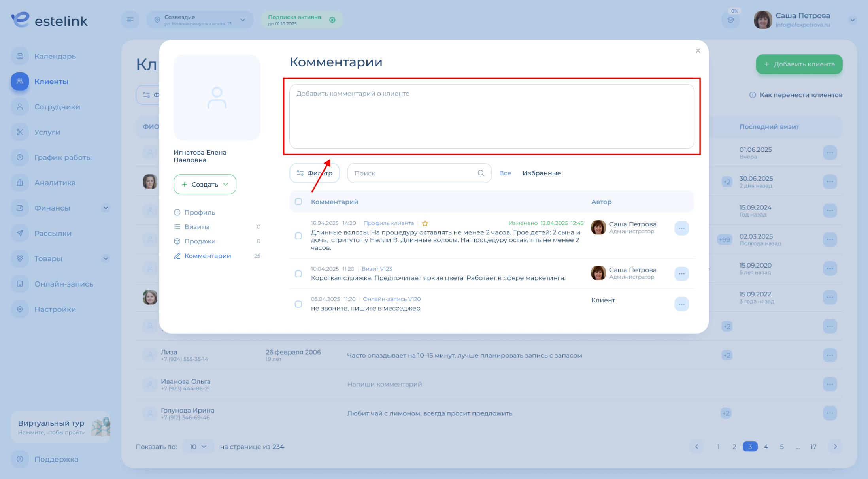Screen dimensions: 868x479
Task: Select all comments with the header checkbox
Action: pos(298,202)
